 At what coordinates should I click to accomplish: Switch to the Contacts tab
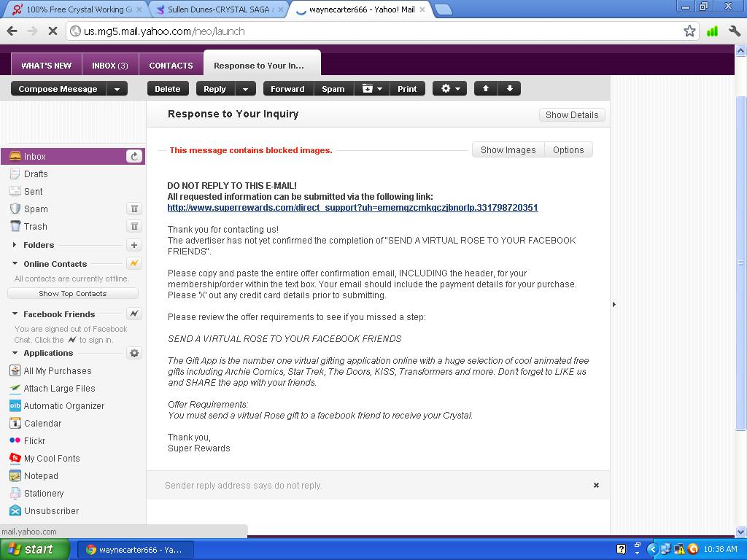[x=171, y=65]
